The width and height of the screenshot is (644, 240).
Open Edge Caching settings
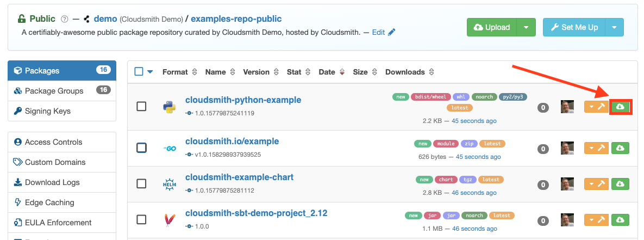[62, 202]
